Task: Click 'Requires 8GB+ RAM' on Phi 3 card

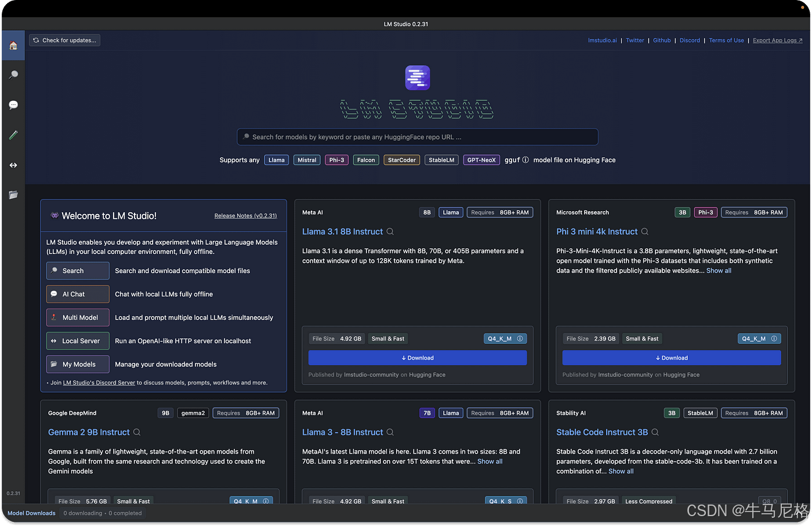Action: pos(754,212)
